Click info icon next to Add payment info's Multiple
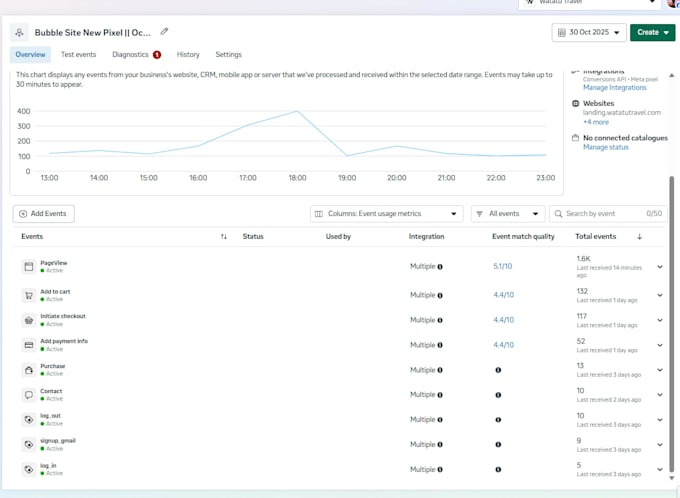The height and width of the screenshot is (498, 680). click(x=440, y=345)
